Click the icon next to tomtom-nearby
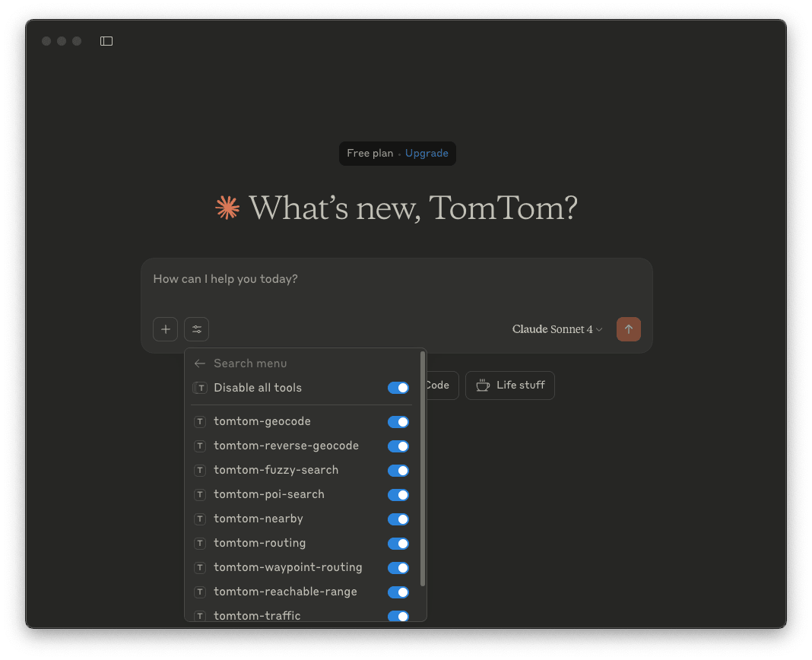Screen dimensions: 812x660 200,519
